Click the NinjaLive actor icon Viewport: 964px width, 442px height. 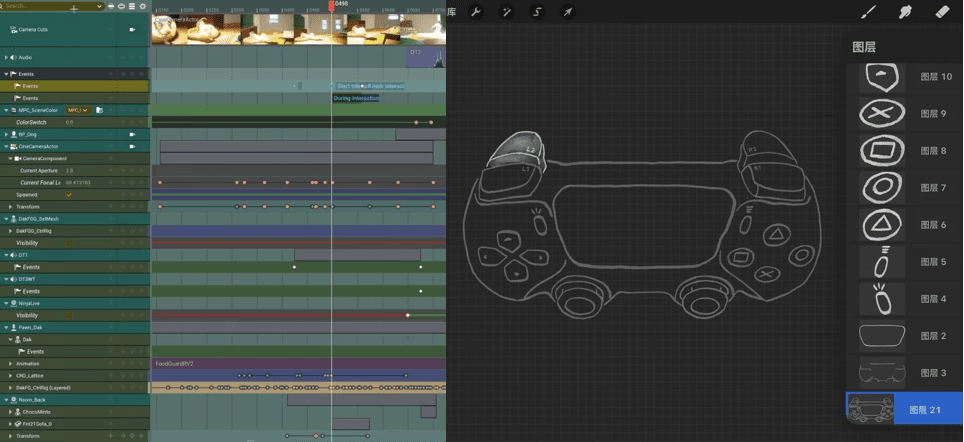click(x=14, y=303)
